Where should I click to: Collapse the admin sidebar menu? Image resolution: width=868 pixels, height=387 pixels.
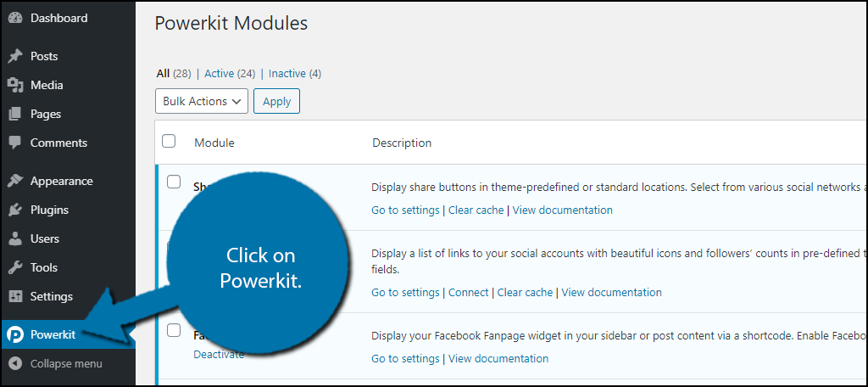pos(55,364)
